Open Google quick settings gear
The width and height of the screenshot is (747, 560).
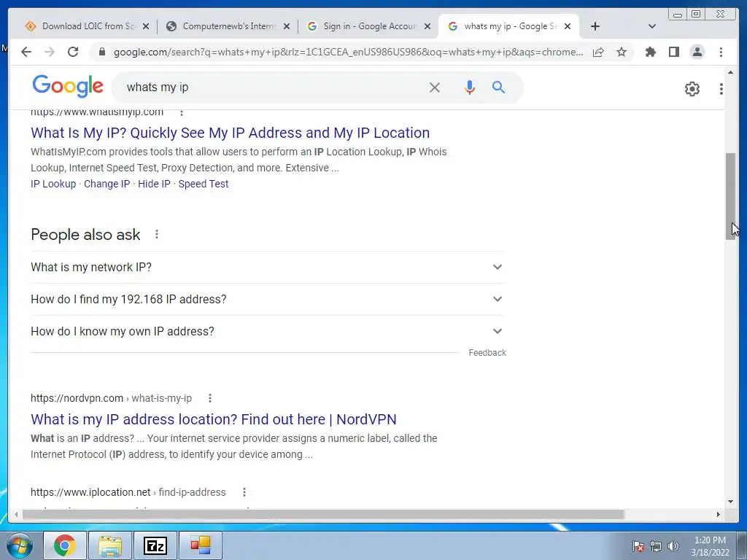692,88
